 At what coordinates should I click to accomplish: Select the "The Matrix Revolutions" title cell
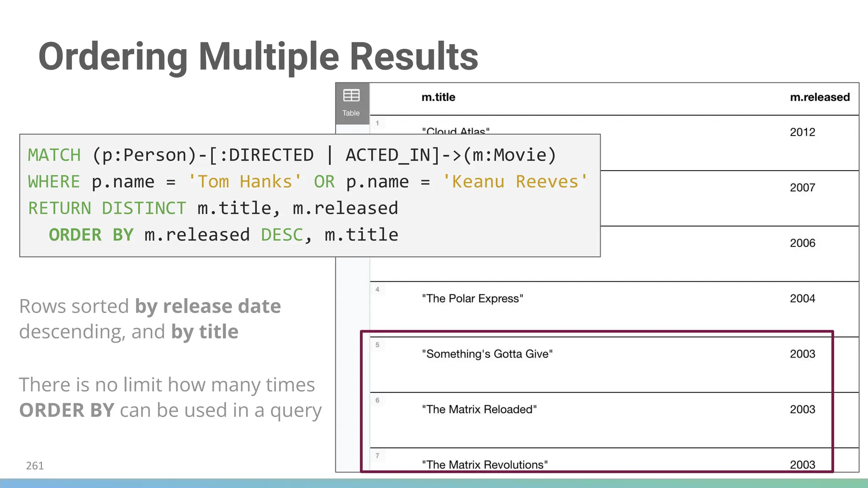point(485,465)
